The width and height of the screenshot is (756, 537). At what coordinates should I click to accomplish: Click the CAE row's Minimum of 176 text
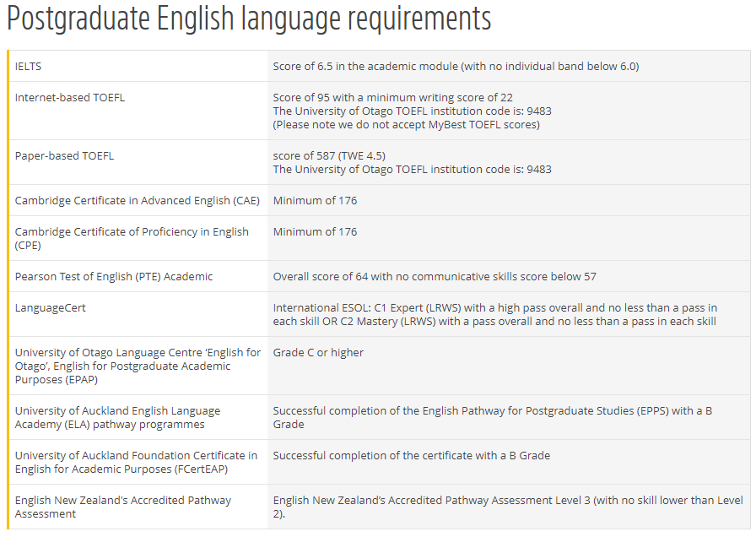(315, 200)
